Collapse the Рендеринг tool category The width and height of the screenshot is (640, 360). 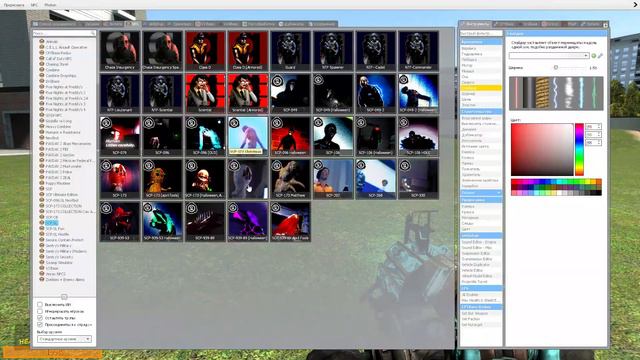click(x=481, y=200)
